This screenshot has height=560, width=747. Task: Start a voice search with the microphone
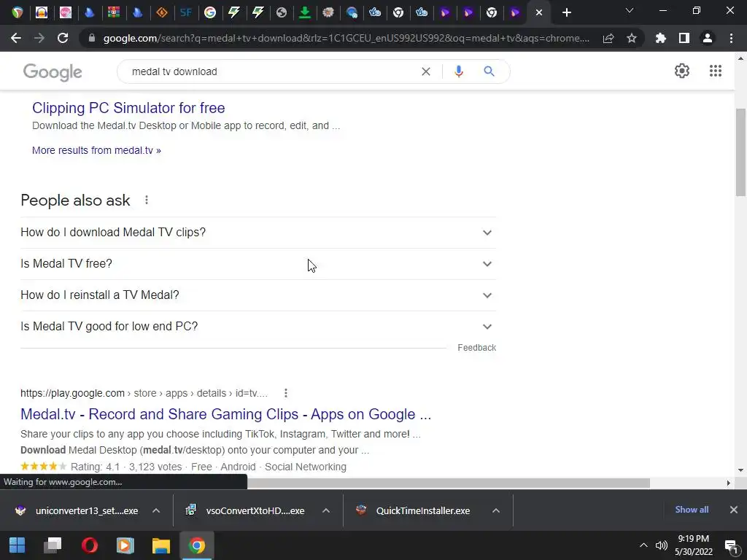tap(459, 71)
